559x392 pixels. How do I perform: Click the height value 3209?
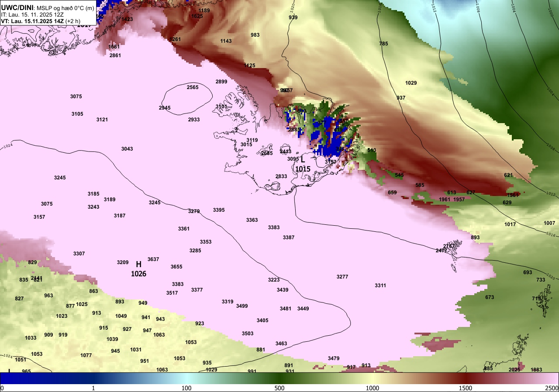[123, 262]
